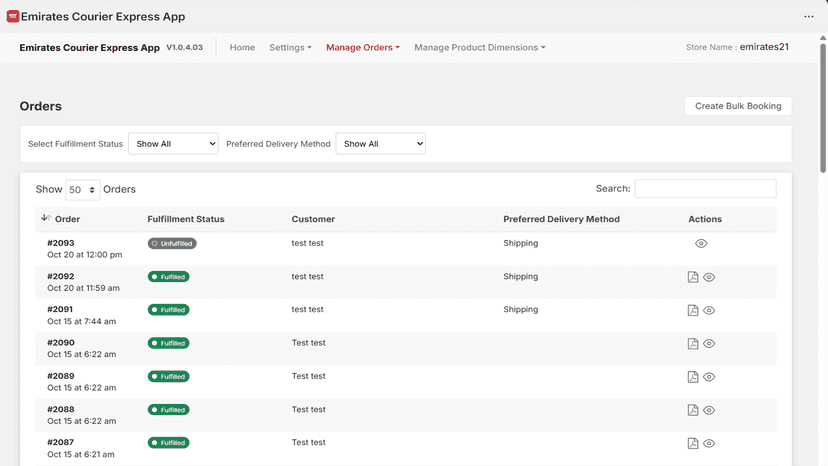Click the date Oct 15 at 7:44 am

pyautogui.click(x=81, y=321)
